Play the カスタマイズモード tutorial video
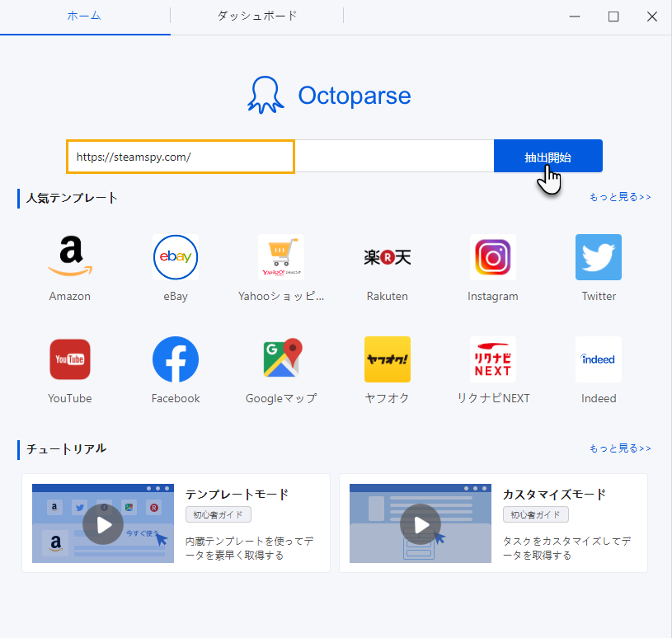This screenshot has height=638, width=672. pos(421,524)
